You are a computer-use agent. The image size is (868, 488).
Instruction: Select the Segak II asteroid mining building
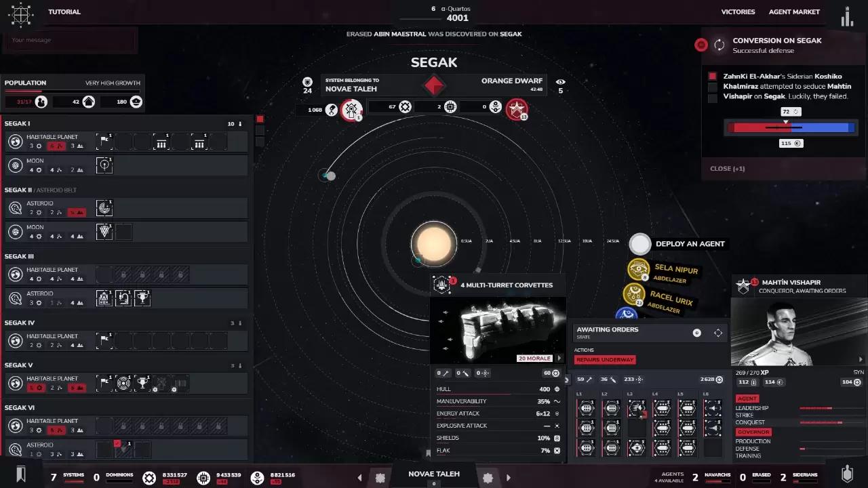tap(104, 208)
